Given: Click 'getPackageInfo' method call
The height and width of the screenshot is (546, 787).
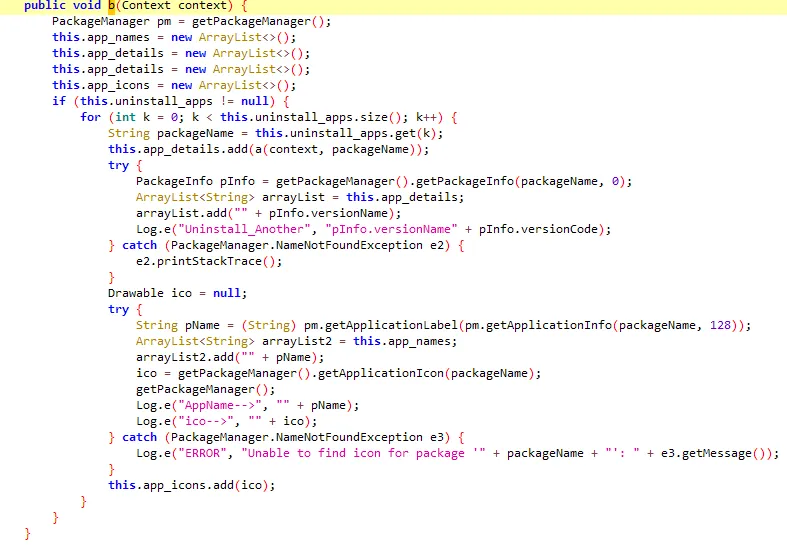Looking at the screenshot, I should [x=465, y=182].
